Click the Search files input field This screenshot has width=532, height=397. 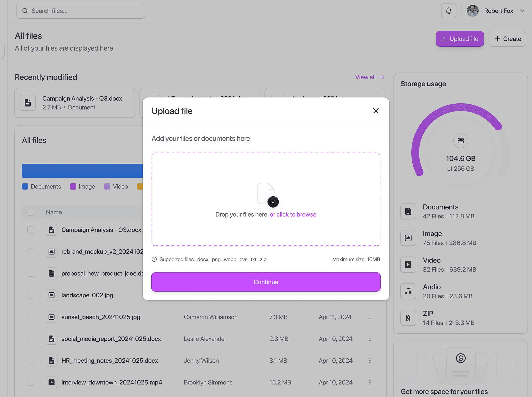coord(81,11)
